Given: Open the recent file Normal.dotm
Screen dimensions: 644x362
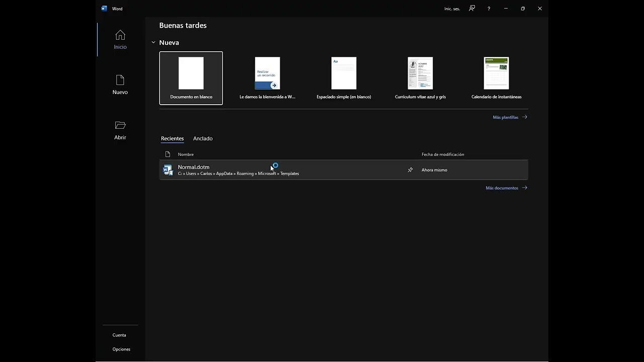Looking at the screenshot, I should pyautogui.click(x=344, y=170).
